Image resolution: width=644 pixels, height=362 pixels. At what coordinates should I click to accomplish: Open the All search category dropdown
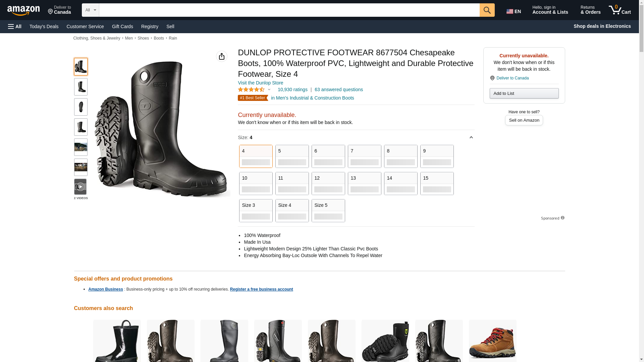click(x=90, y=10)
